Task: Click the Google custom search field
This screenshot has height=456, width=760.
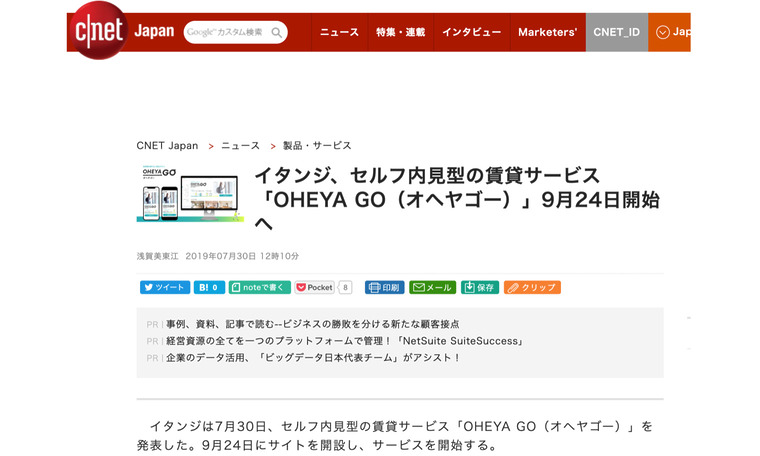Action: click(x=226, y=33)
